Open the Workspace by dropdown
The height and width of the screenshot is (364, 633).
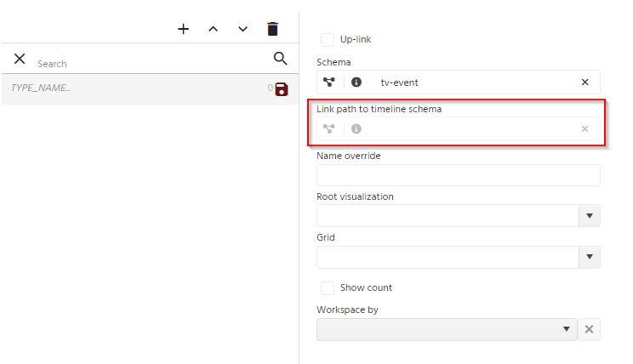(x=447, y=329)
